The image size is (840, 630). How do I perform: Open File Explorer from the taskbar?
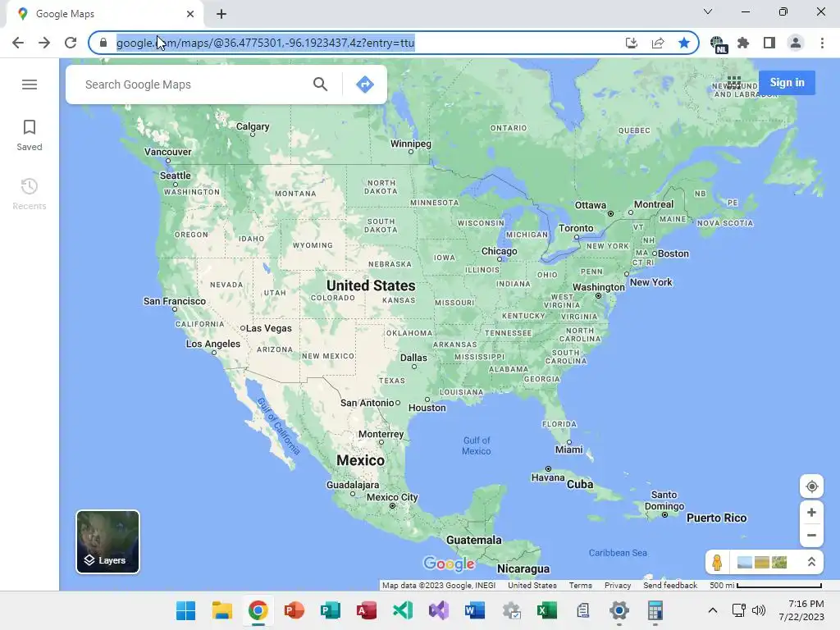pyautogui.click(x=221, y=610)
